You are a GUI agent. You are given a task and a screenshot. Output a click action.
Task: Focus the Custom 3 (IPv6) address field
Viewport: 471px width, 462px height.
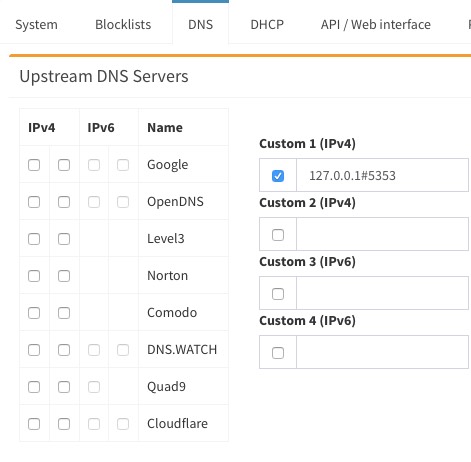point(382,293)
